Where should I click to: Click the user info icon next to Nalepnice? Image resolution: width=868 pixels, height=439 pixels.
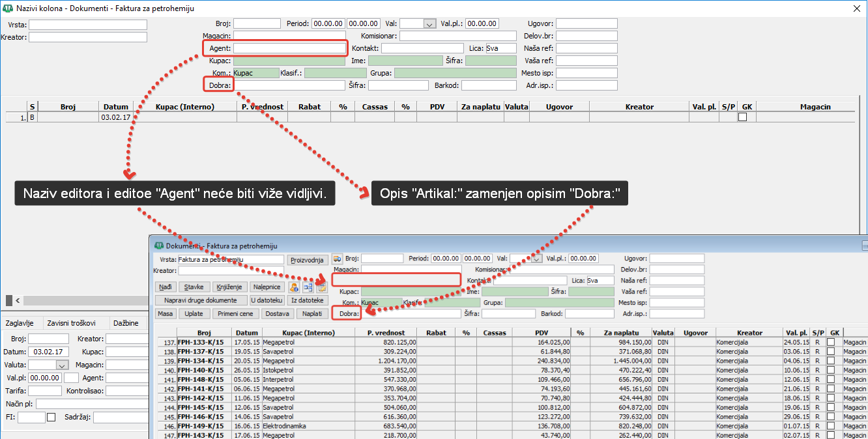[x=294, y=287]
